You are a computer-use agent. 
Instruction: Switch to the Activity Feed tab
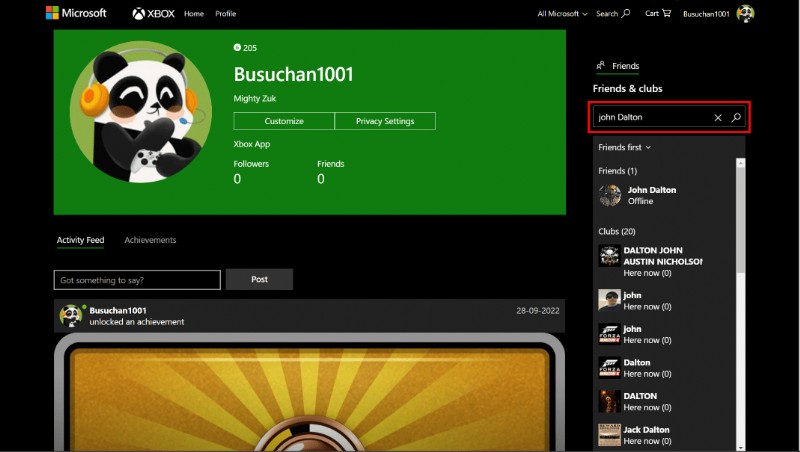[81, 240]
